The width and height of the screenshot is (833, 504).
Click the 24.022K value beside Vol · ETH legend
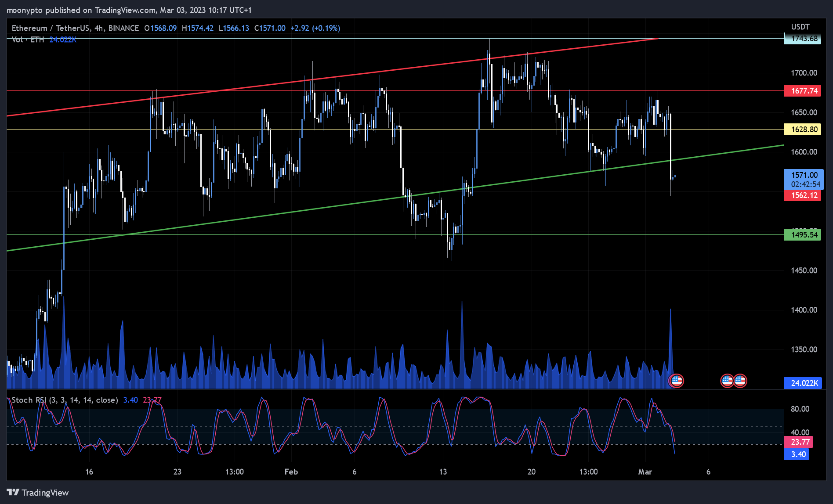63,40
